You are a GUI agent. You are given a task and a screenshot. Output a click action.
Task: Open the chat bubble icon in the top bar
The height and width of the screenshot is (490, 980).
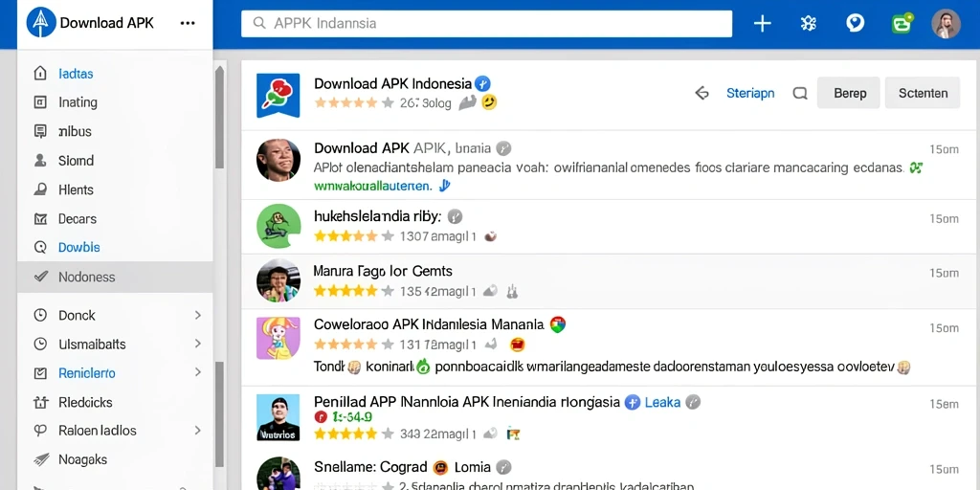pos(855,24)
